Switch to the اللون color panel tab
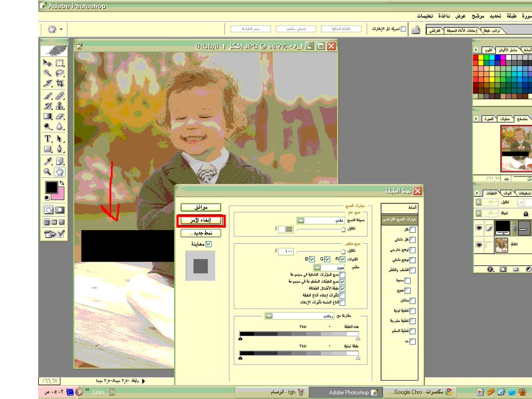This screenshot has height=399, width=532. [488, 50]
